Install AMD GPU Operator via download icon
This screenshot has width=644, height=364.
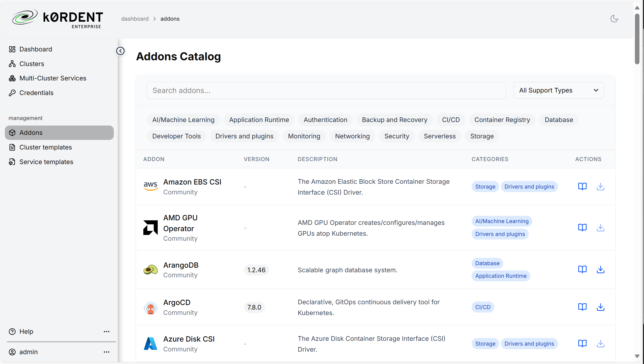click(600, 228)
